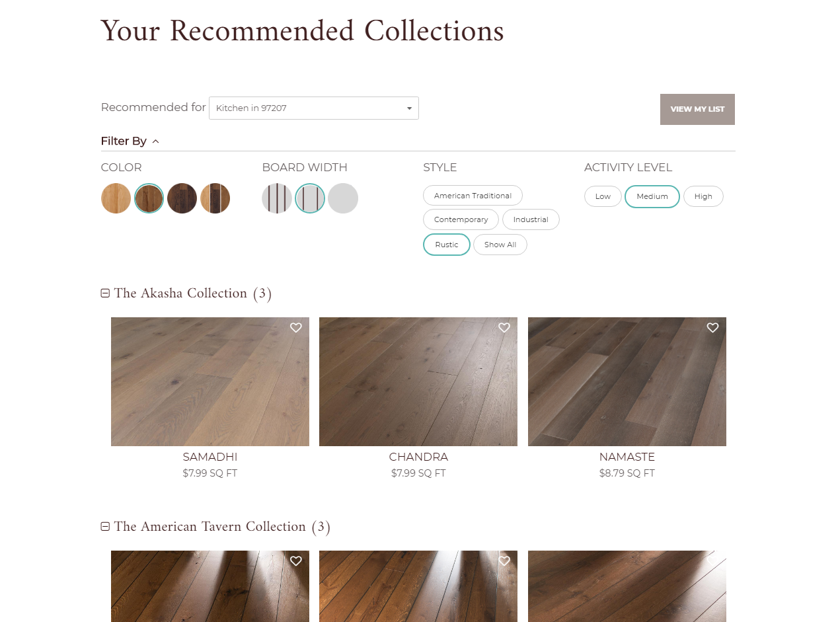
Task: Collapse The Akasha Collection group
Action: point(105,293)
